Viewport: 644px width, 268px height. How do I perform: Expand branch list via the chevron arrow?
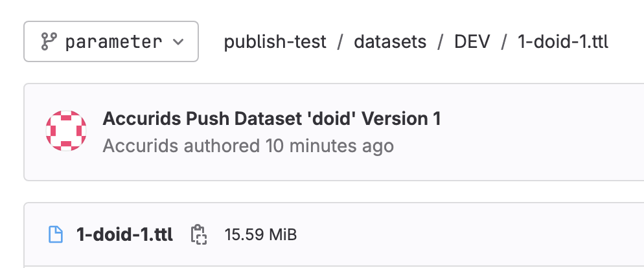(x=179, y=43)
